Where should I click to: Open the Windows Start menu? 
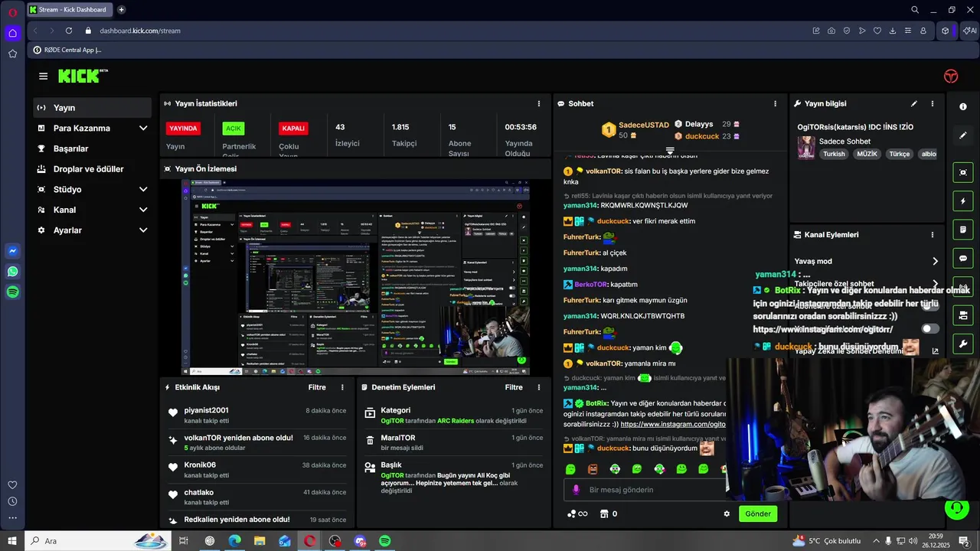(12, 541)
